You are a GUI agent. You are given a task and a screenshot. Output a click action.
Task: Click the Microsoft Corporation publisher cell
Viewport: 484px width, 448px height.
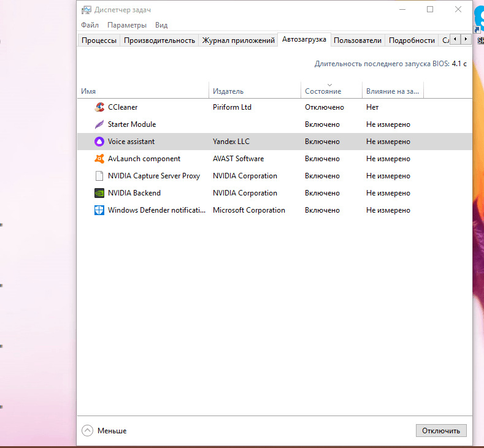tap(249, 210)
